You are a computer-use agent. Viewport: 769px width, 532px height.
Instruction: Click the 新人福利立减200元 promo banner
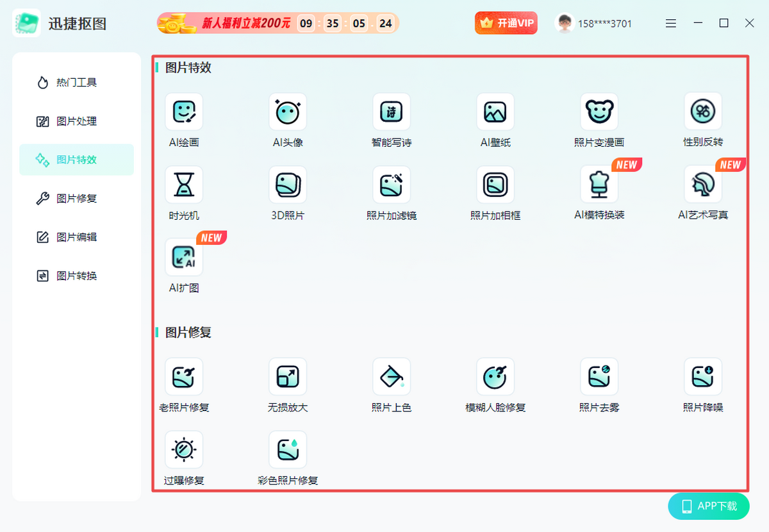[x=278, y=24]
